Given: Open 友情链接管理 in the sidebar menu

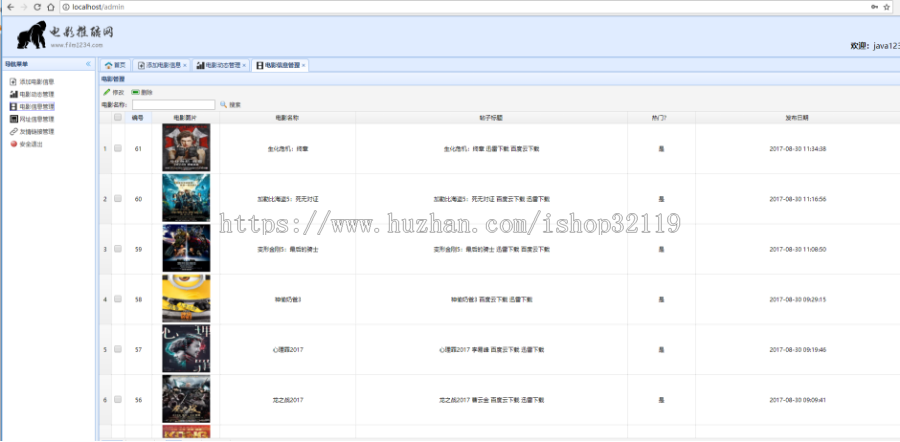Looking at the screenshot, I should (37, 132).
